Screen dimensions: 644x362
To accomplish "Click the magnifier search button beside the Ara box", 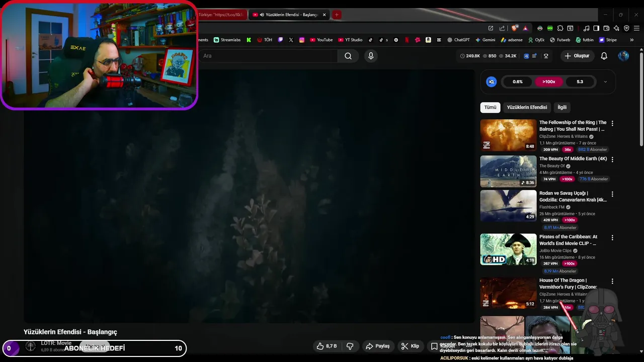I will (x=348, y=56).
